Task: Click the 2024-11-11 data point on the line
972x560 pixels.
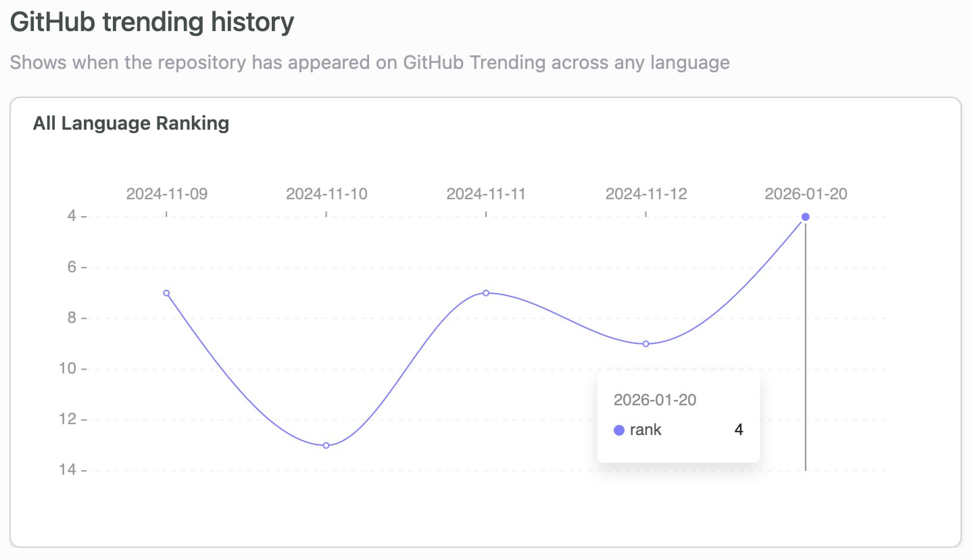Action: point(486,293)
